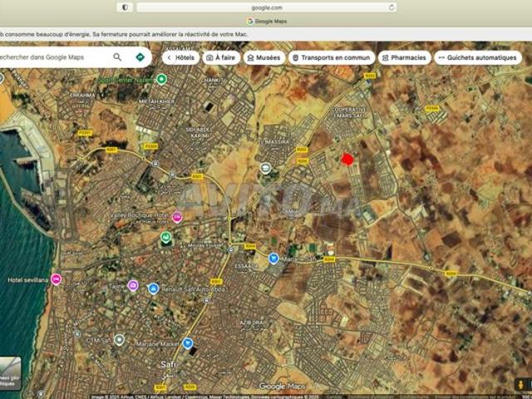
Task: Select the Google Maps browser tab
Action: tap(266, 21)
